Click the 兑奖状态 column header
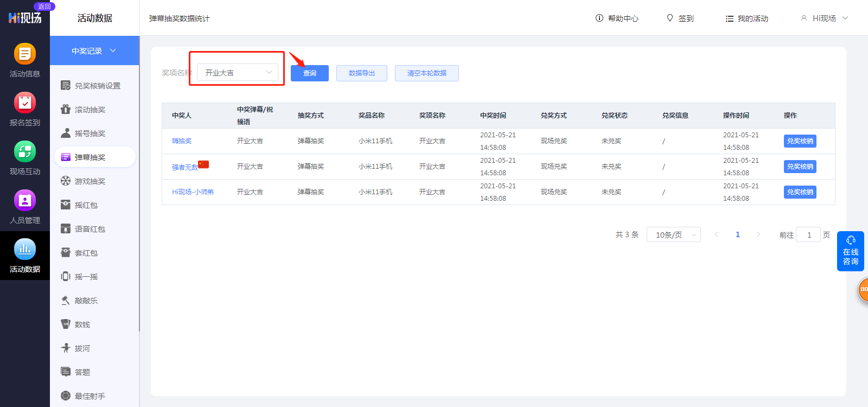 click(x=615, y=116)
